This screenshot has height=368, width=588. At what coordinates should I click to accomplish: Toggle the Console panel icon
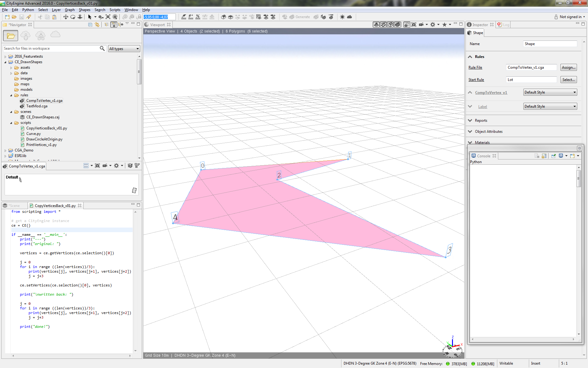pos(475,155)
